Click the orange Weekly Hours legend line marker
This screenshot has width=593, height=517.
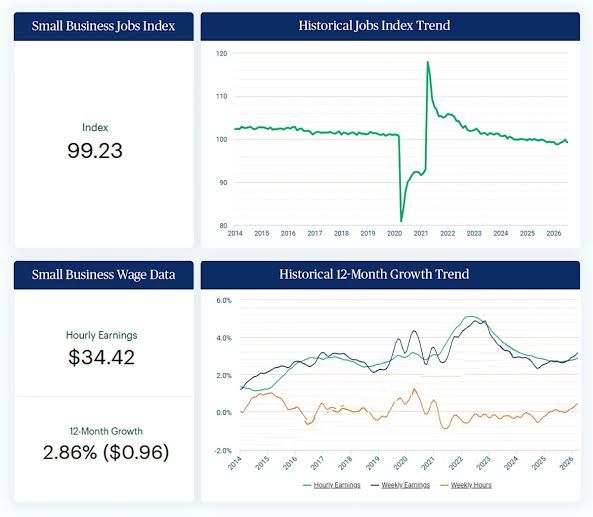point(444,485)
